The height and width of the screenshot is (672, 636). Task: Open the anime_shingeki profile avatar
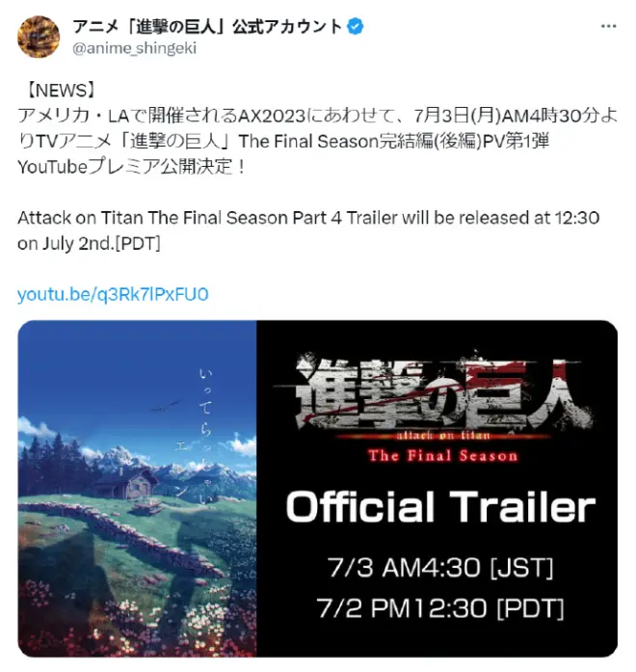click(39, 37)
